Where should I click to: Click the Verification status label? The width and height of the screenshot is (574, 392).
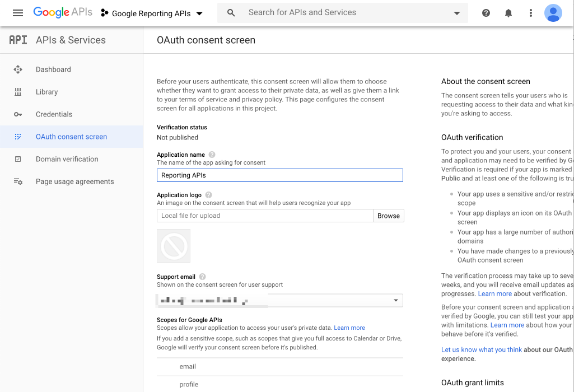182,127
